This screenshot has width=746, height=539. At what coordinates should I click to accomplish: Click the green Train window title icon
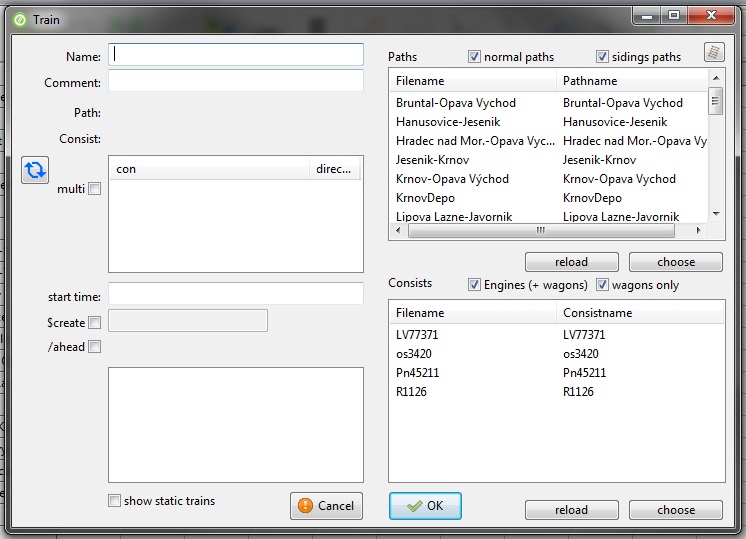(x=20, y=17)
